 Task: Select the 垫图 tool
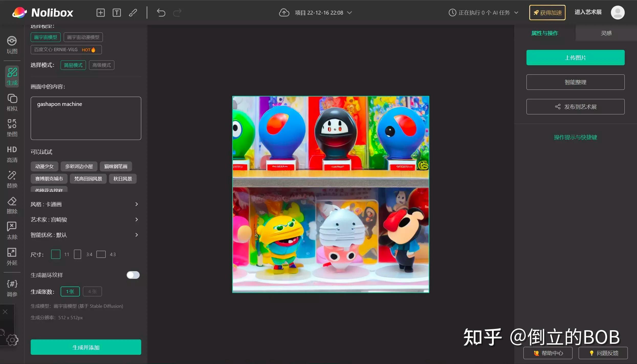click(x=12, y=128)
